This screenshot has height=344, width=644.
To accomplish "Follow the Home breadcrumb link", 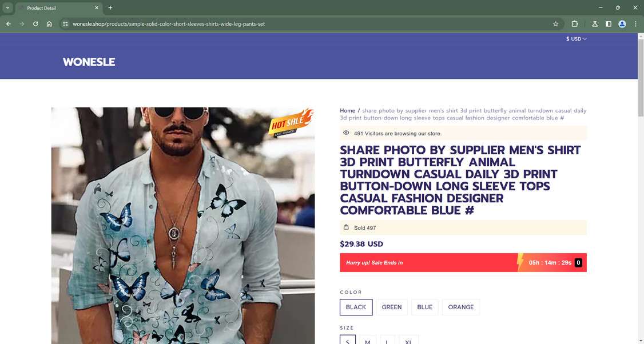I will tap(348, 110).
